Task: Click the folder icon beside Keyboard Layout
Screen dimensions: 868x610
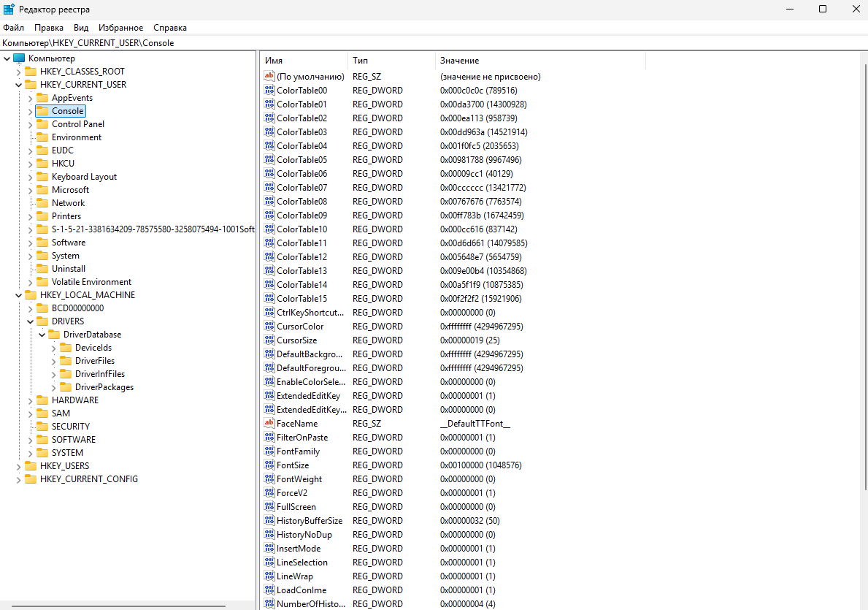Action: point(42,177)
